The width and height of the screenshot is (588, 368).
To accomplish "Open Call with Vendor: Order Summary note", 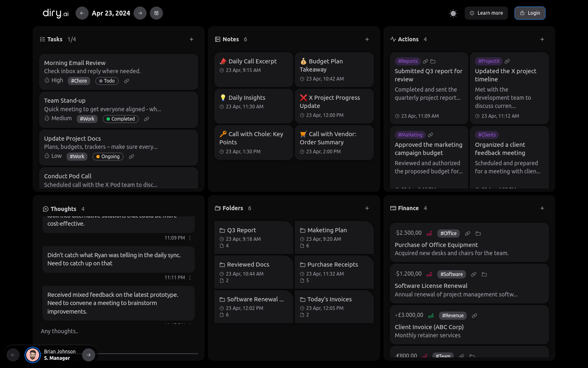I will pyautogui.click(x=334, y=142).
